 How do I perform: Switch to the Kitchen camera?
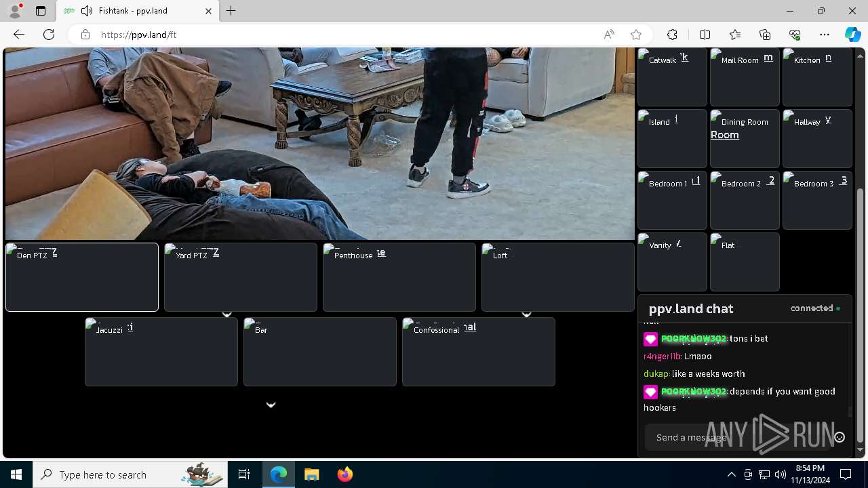pyautogui.click(x=817, y=77)
